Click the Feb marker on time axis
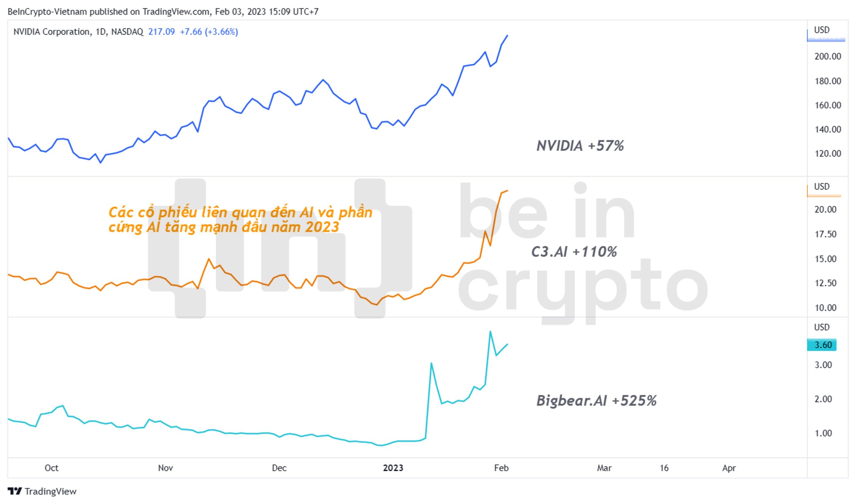856x504 pixels. coord(501,468)
